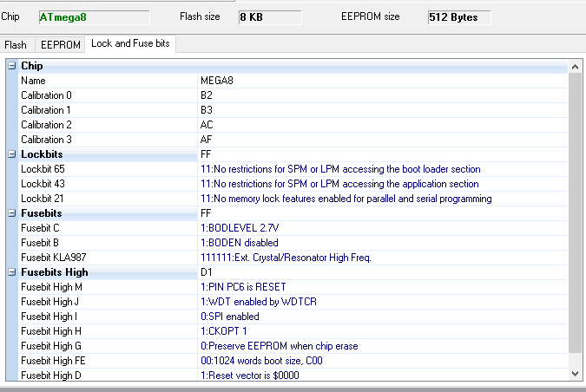Collapse the Lockbits group
The image size is (586, 392).
[11, 154]
